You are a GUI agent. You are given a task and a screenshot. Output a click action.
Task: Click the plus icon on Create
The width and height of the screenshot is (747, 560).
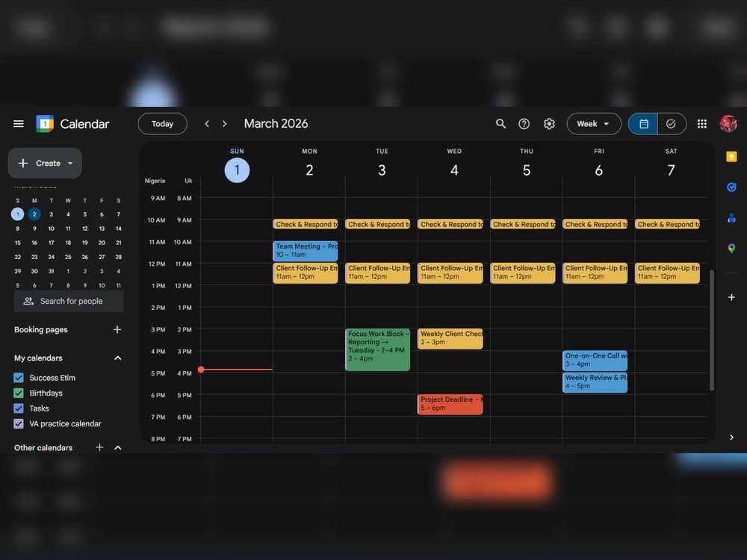tap(23, 164)
